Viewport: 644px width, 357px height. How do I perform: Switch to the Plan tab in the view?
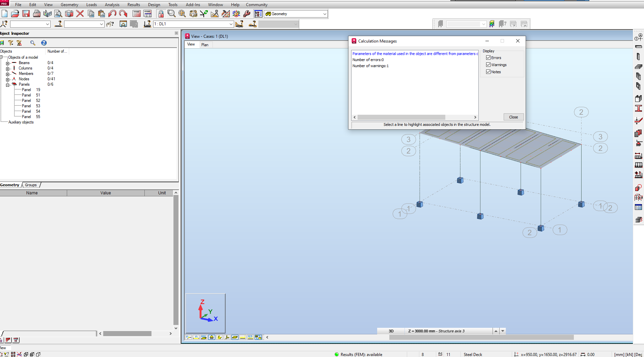coord(205,45)
